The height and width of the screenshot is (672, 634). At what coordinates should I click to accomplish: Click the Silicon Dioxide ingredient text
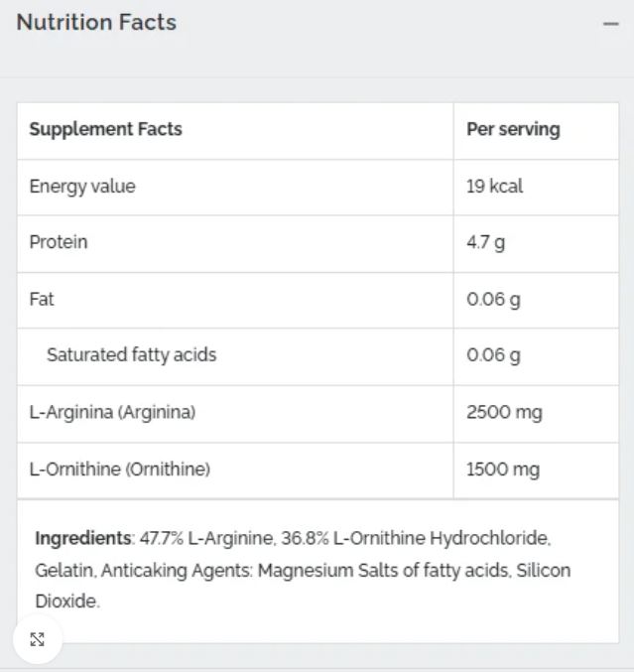(x=543, y=571)
